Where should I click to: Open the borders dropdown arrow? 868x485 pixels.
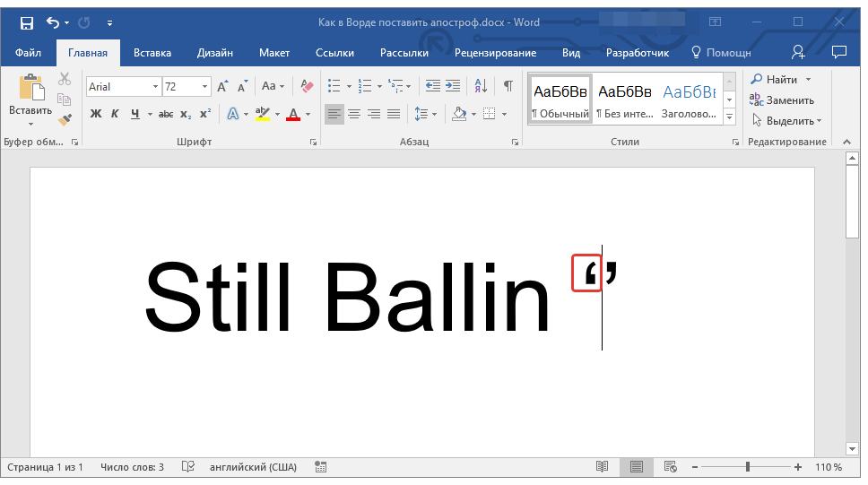click(504, 115)
